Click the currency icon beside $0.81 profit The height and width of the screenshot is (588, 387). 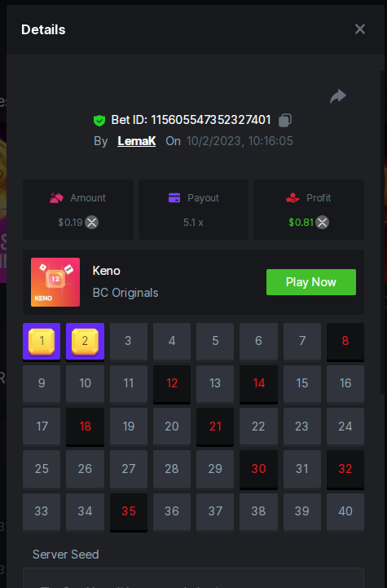tap(322, 223)
